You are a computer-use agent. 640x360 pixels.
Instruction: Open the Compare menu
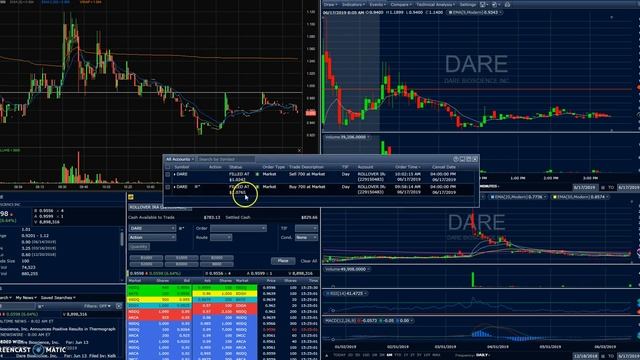401,4
